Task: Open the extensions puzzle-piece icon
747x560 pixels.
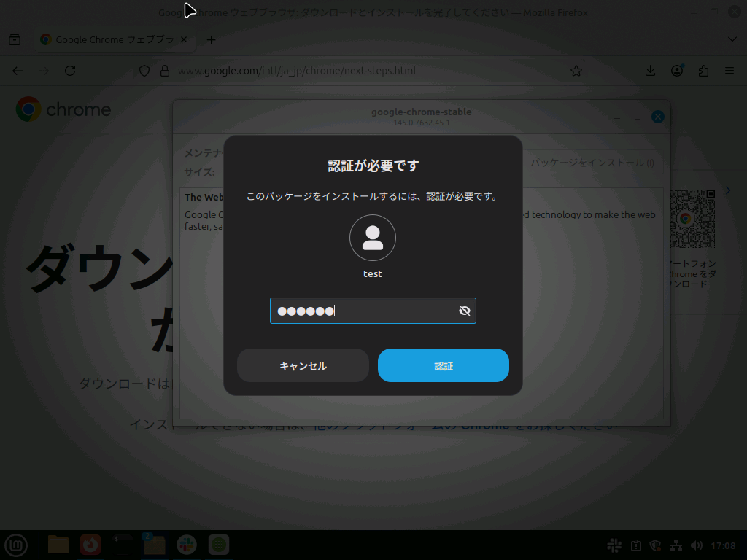Action: (x=703, y=71)
